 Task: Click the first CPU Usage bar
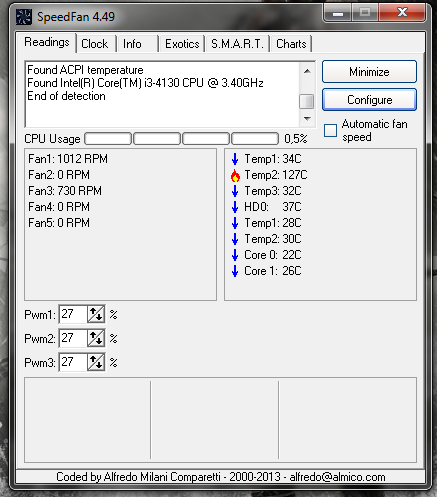click(x=108, y=139)
